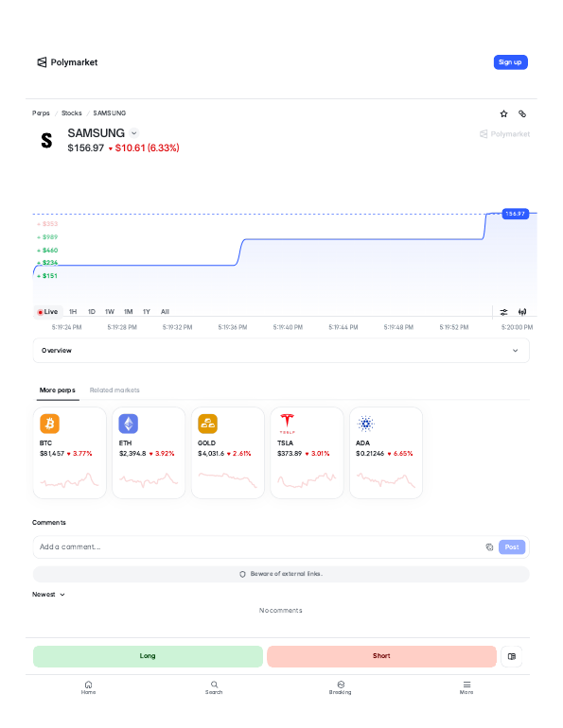
Task: Click the $4,031.6 GOLD price
Action: 211,454
